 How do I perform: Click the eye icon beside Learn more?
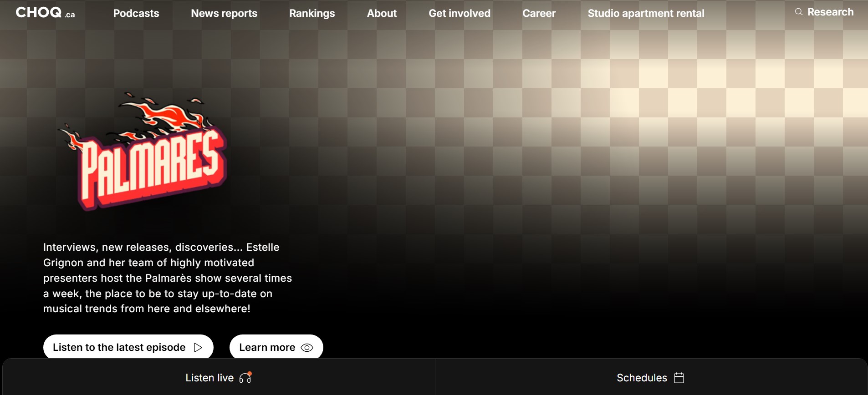coord(307,348)
